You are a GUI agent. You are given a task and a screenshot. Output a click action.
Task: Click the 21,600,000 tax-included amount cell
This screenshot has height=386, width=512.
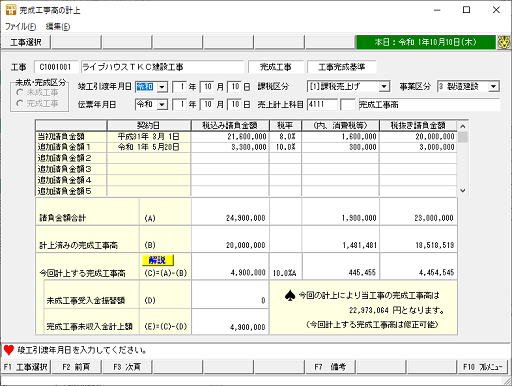pos(230,137)
